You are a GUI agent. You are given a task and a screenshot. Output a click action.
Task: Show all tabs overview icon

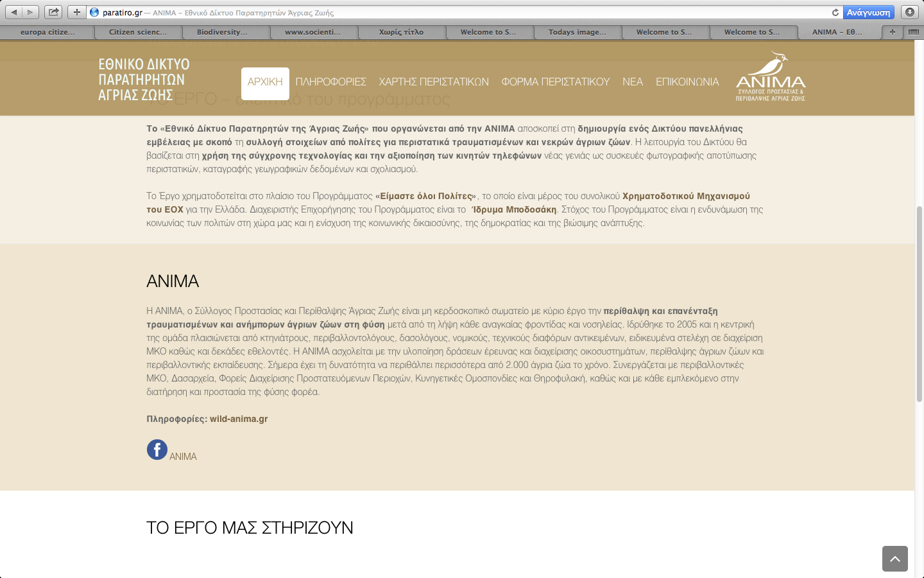coord(913,31)
